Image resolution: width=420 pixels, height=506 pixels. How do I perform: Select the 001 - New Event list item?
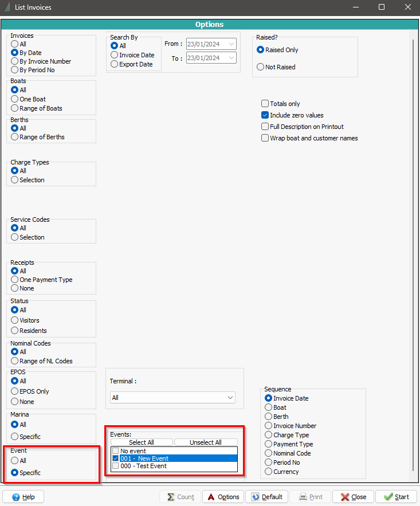point(144,458)
